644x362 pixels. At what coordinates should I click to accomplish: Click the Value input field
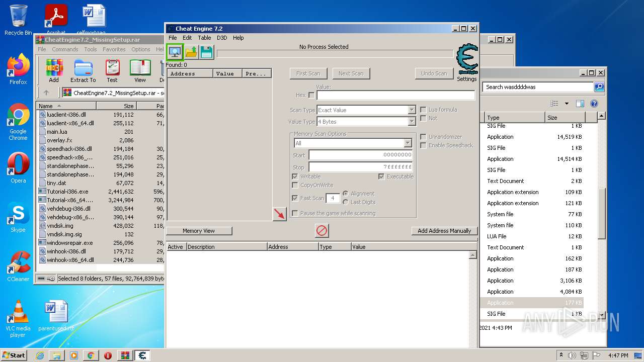(x=395, y=95)
